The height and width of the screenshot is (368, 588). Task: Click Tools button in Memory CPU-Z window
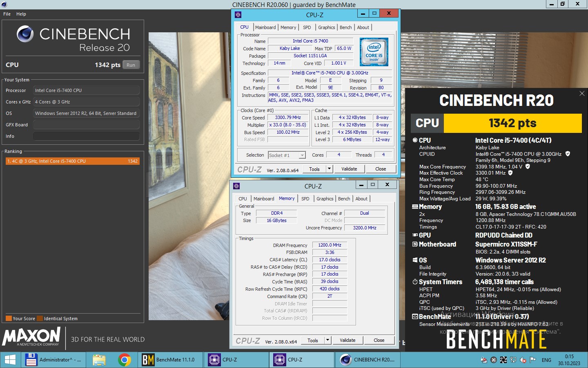(x=313, y=340)
